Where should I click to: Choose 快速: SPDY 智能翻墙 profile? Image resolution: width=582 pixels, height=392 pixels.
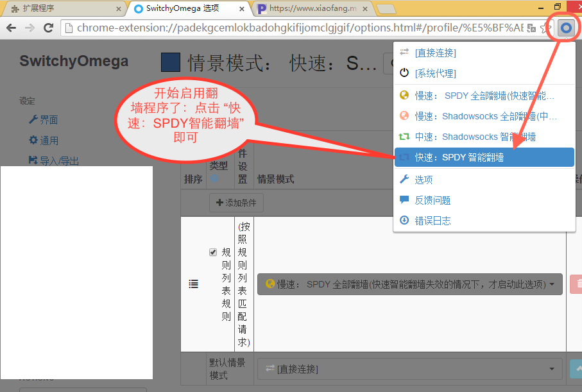point(484,157)
